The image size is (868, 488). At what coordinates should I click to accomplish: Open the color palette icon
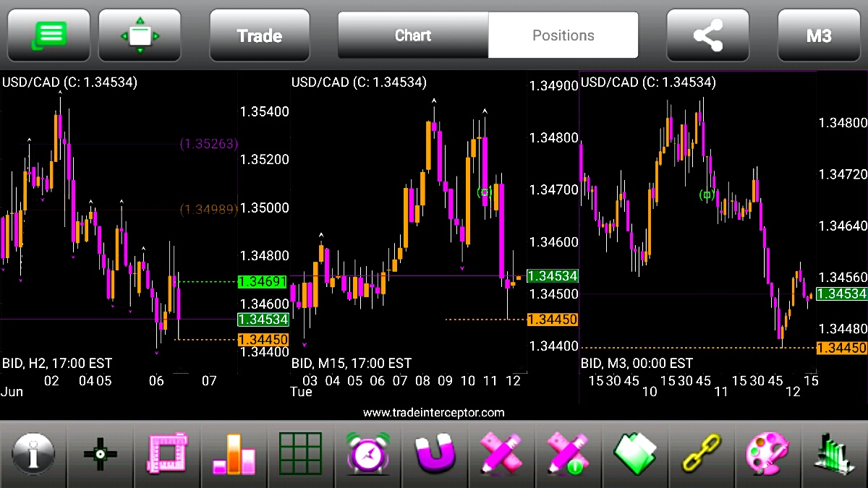coord(768,455)
